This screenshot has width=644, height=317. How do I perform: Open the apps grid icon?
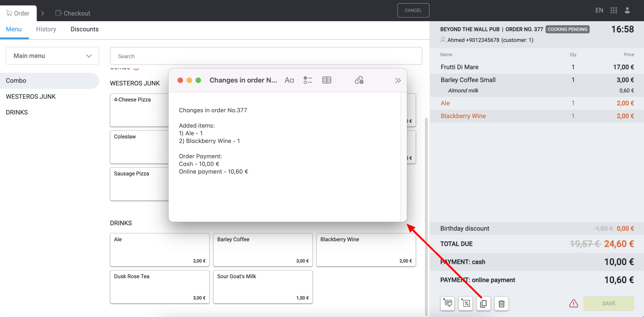coord(613,10)
